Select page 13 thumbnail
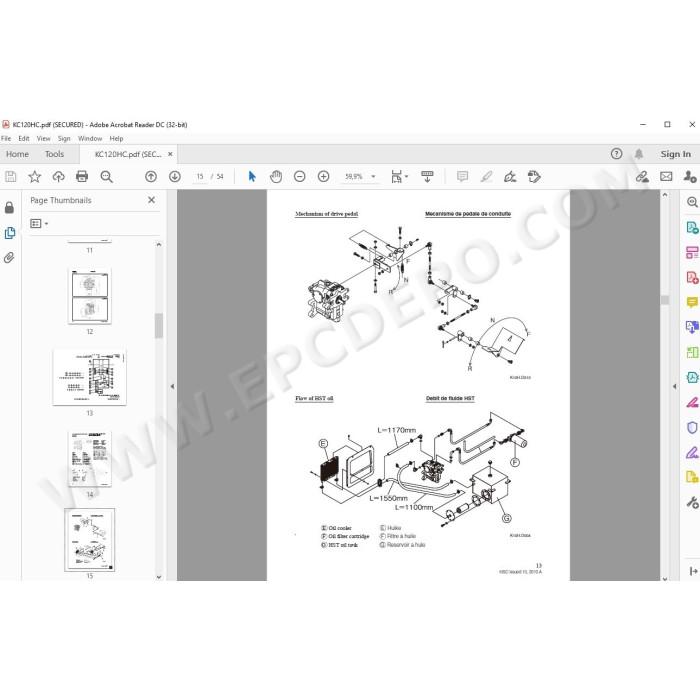 89,377
